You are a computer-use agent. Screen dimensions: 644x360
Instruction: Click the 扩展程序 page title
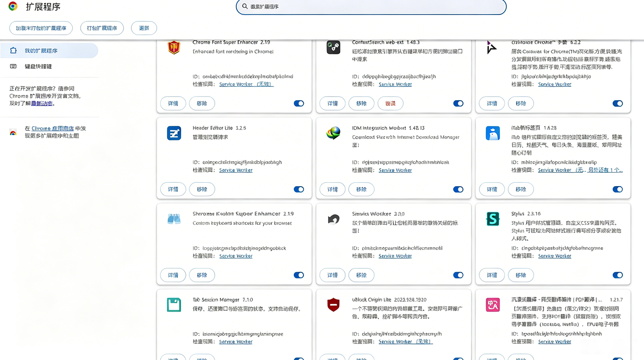pyautogui.click(x=43, y=7)
